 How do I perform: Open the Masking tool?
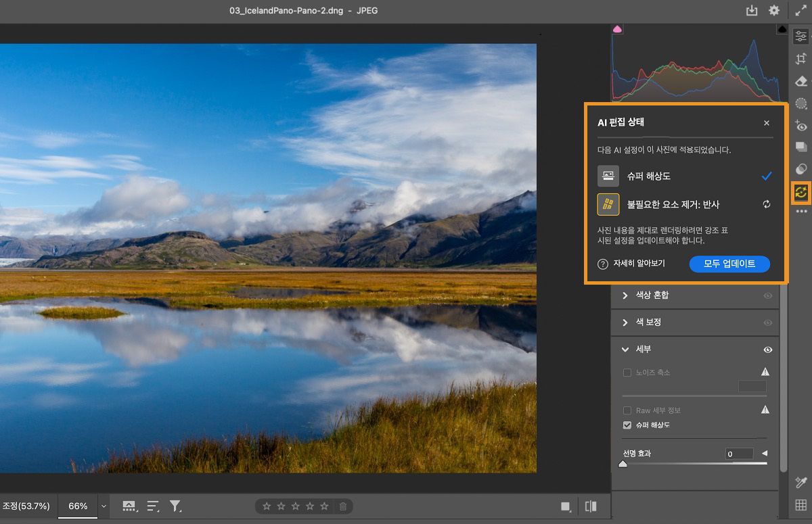click(801, 103)
